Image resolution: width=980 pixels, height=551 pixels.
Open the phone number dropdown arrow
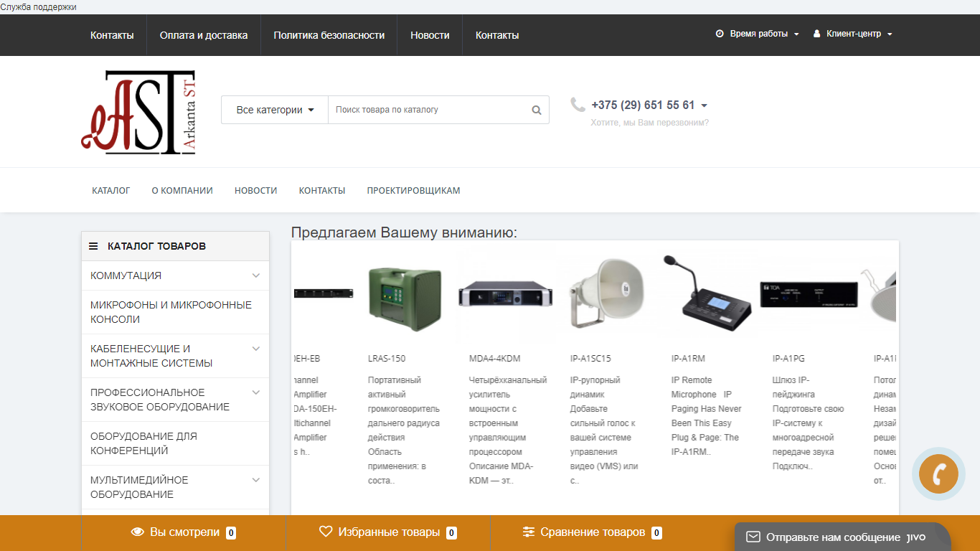pyautogui.click(x=704, y=105)
